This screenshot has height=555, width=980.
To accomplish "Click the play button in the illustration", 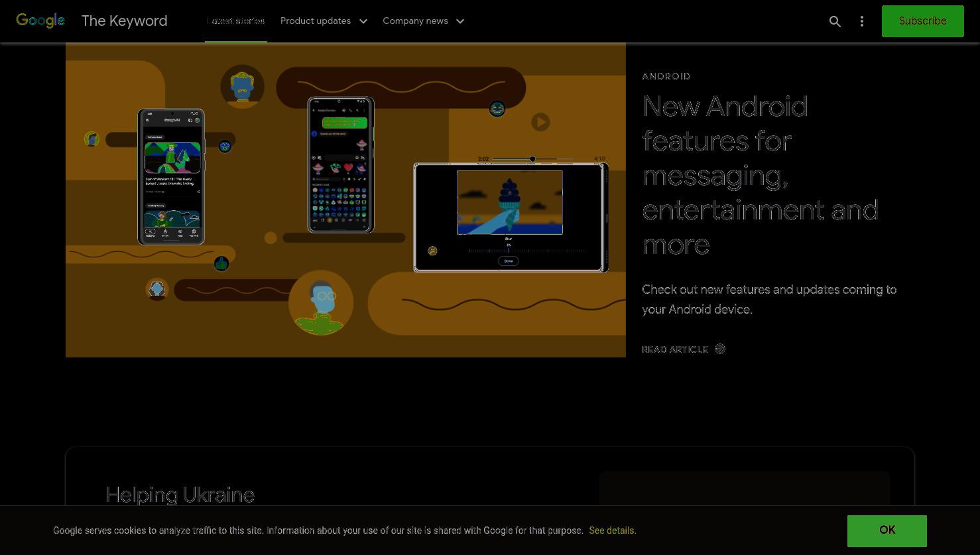I will [x=540, y=122].
